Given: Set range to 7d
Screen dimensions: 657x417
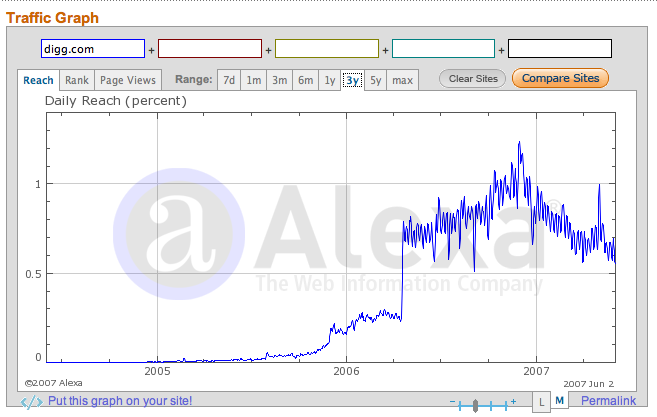Looking at the screenshot, I should [x=229, y=80].
